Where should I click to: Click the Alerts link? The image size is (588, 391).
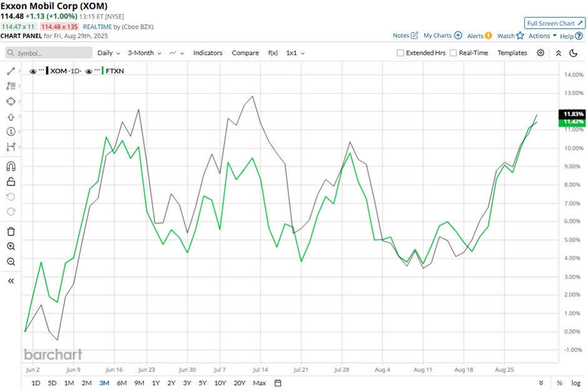[x=475, y=36]
